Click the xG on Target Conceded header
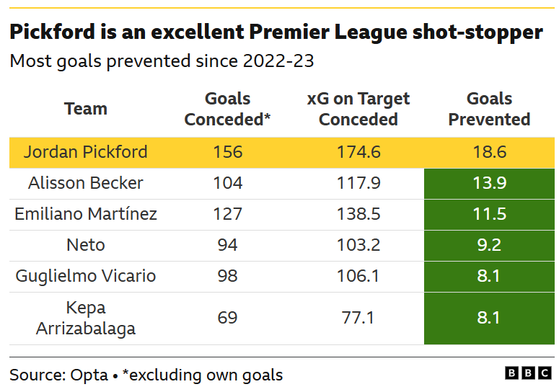Viewport: 559px width, 392px height. point(358,109)
